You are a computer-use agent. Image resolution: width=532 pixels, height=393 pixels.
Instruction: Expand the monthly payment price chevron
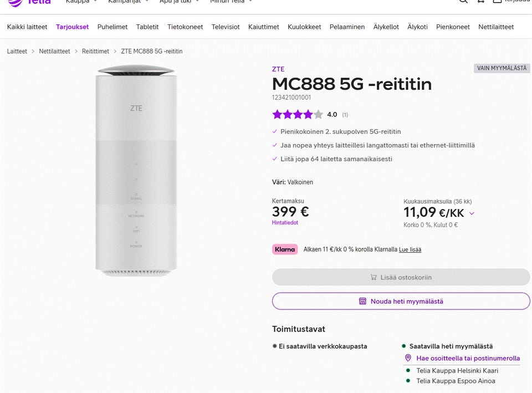tap(472, 213)
